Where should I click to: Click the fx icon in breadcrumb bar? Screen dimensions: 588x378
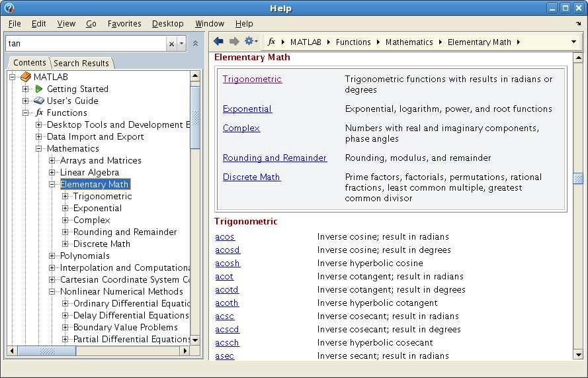271,42
